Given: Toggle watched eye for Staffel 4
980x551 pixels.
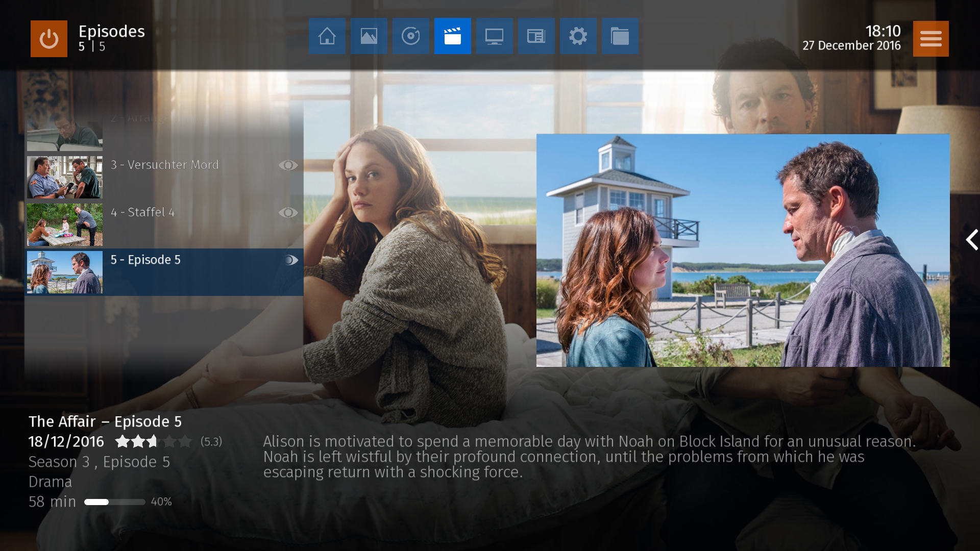Looking at the screenshot, I should click(x=288, y=213).
